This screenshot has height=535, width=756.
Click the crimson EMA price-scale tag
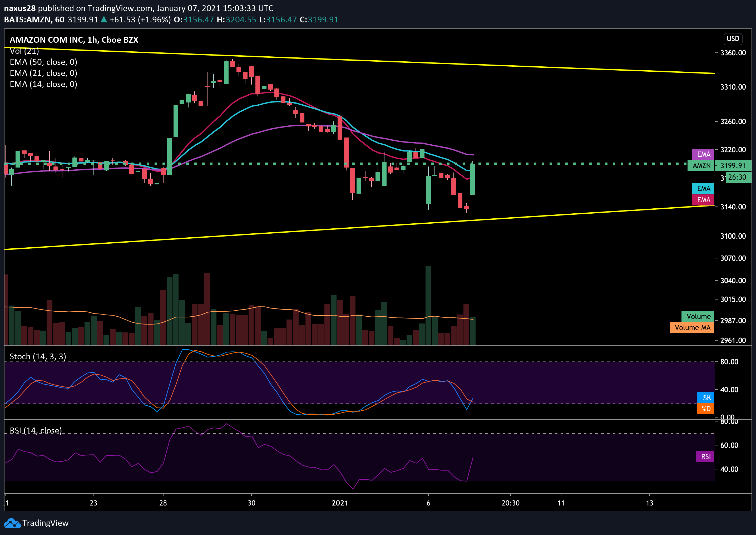703,200
